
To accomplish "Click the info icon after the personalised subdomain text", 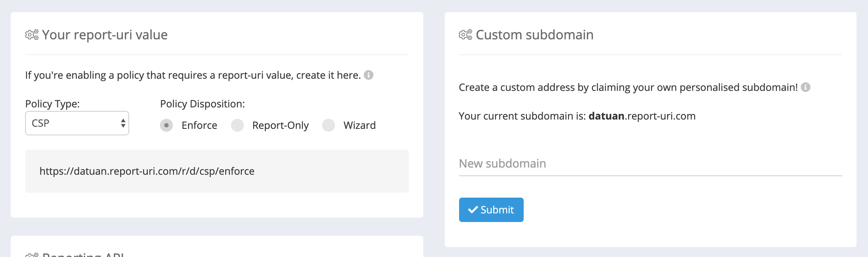I will coord(806,87).
